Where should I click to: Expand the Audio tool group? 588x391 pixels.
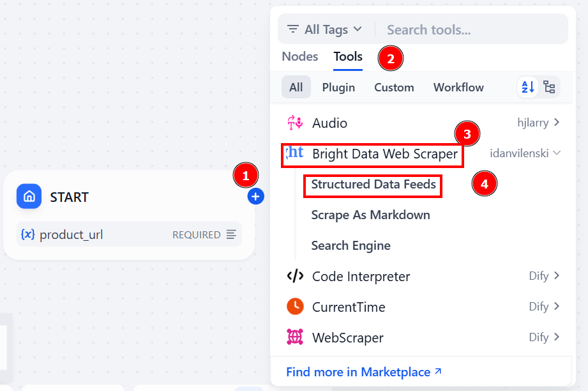click(x=557, y=122)
